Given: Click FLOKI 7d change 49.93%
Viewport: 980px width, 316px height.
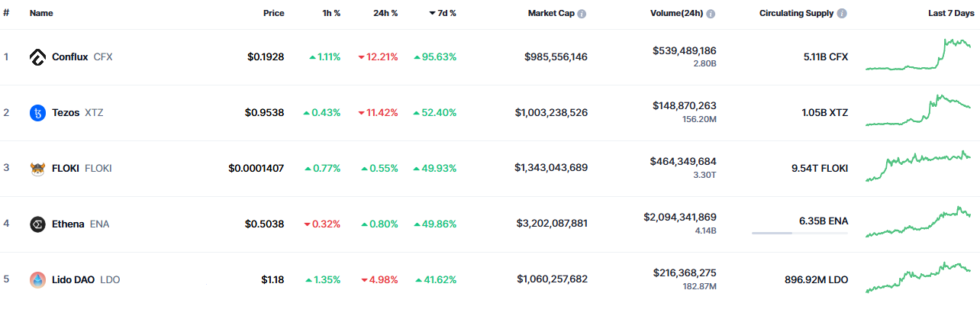Looking at the screenshot, I should point(435,169).
